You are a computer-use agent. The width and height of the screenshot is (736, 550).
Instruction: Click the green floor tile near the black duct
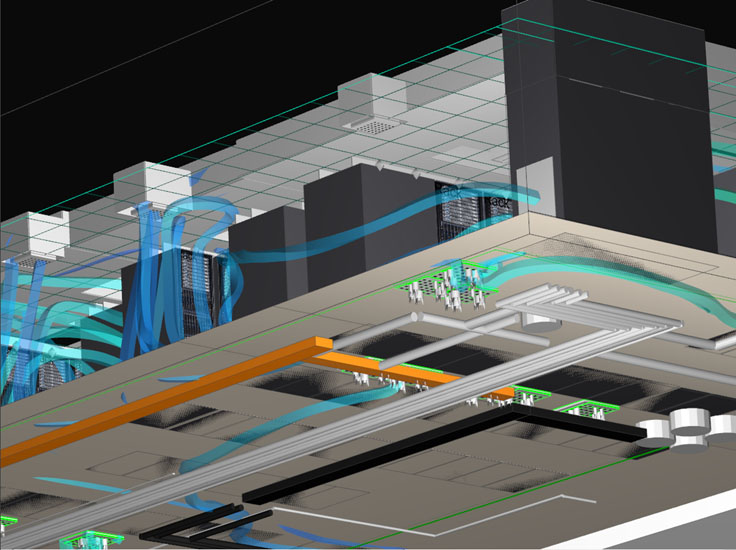580,408
